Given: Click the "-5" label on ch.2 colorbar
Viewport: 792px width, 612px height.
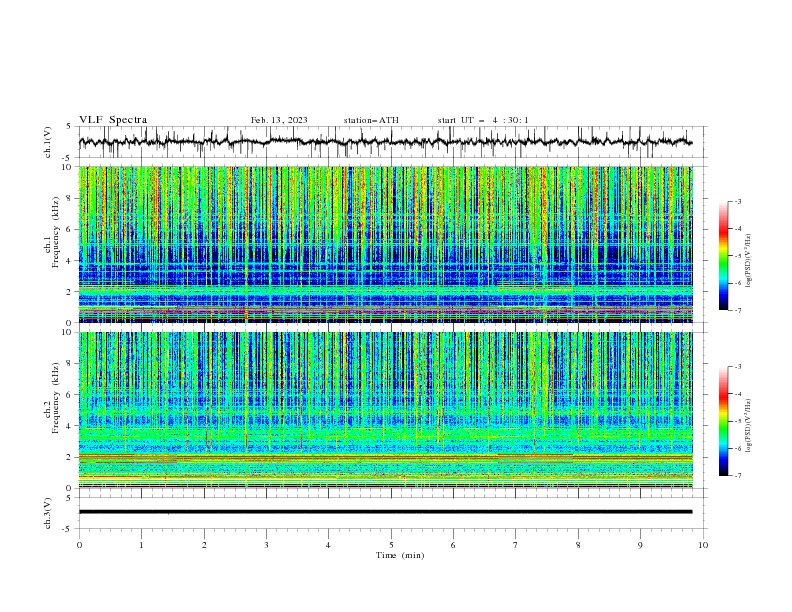Looking at the screenshot, I should click(x=738, y=421).
